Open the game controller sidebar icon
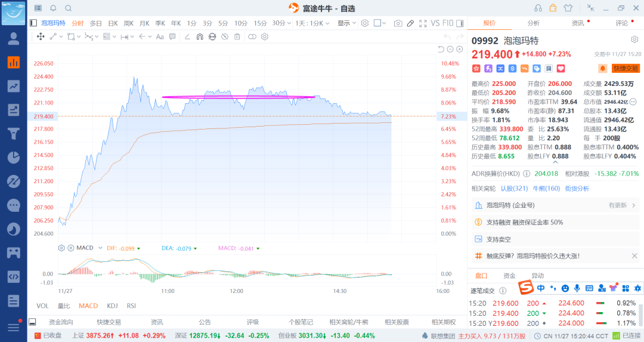This screenshot has height=342, width=644. point(14,252)
